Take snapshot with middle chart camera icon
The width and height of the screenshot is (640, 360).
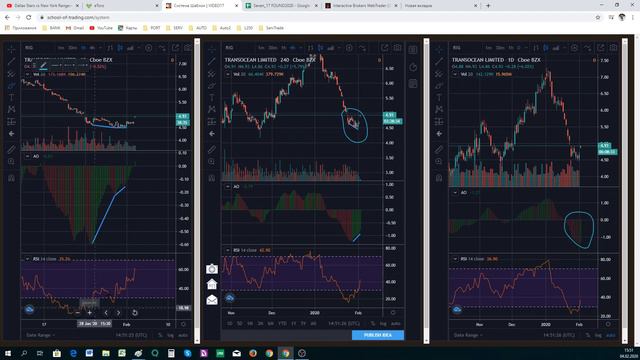(x=397, y=48)
